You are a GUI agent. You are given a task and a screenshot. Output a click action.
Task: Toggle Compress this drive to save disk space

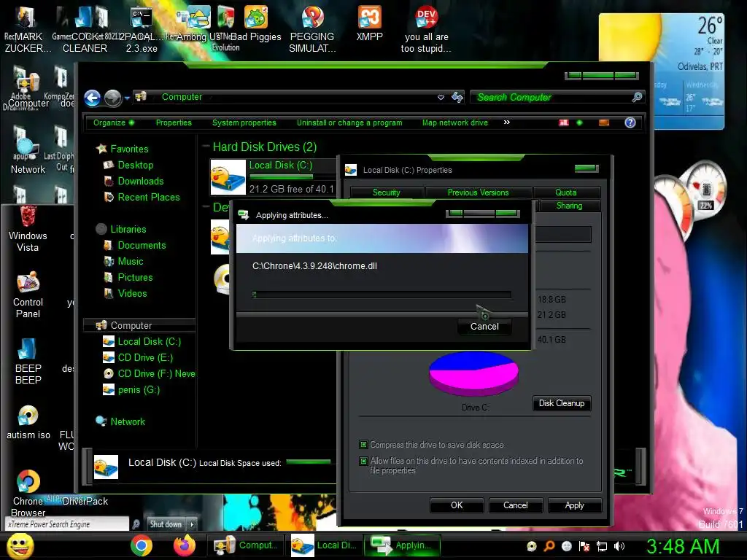(363, 445)
